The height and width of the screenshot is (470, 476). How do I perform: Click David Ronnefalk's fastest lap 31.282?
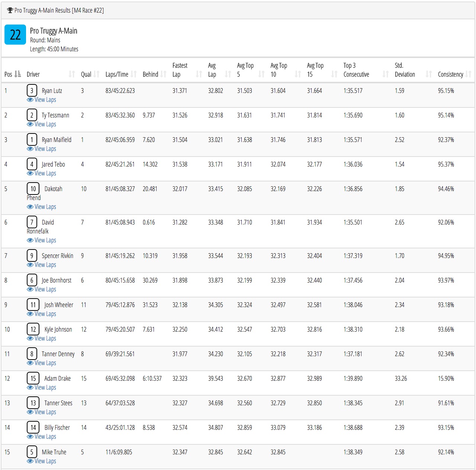180,222
